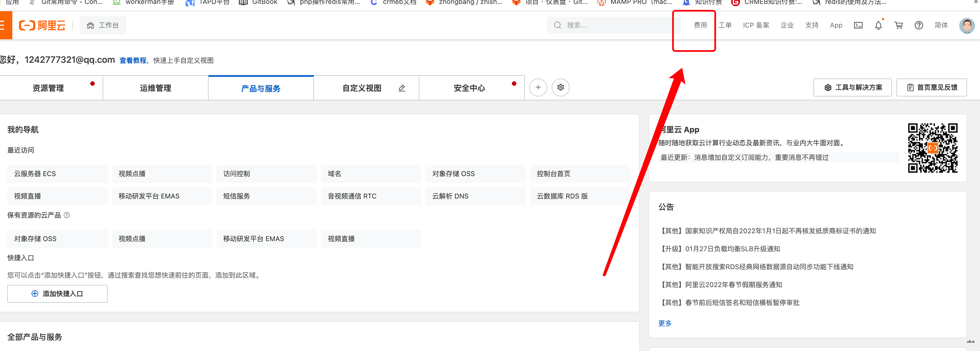The width and height of the screenshot is (980, 351).
Task: Select the 产品与服务 tab
Action: coord(261,88)
